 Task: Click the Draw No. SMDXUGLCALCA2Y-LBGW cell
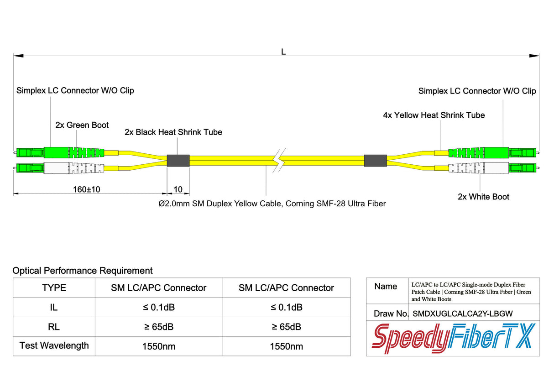point(462,314)
